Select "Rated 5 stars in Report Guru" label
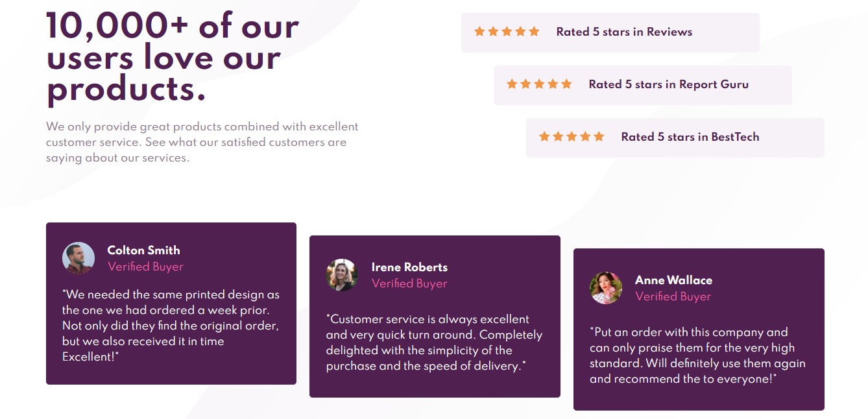868x419 pixels. [668, 84]
